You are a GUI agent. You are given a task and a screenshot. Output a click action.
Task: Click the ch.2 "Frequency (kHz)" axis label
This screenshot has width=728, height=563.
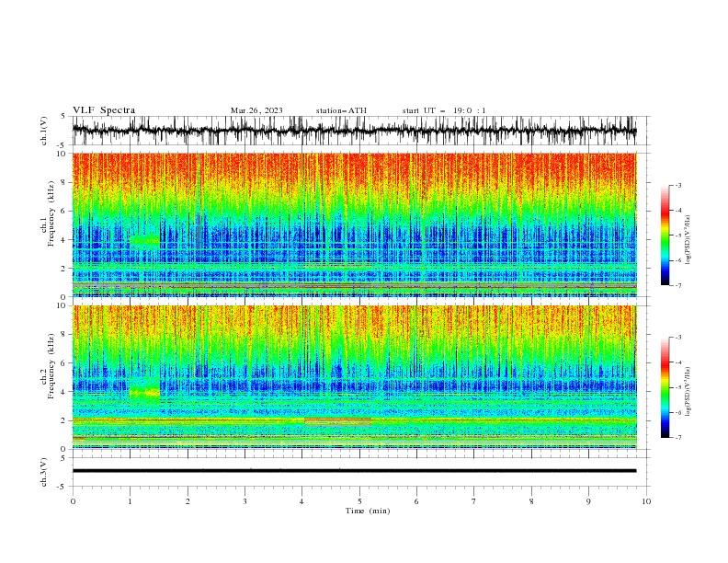coord(51,366)
